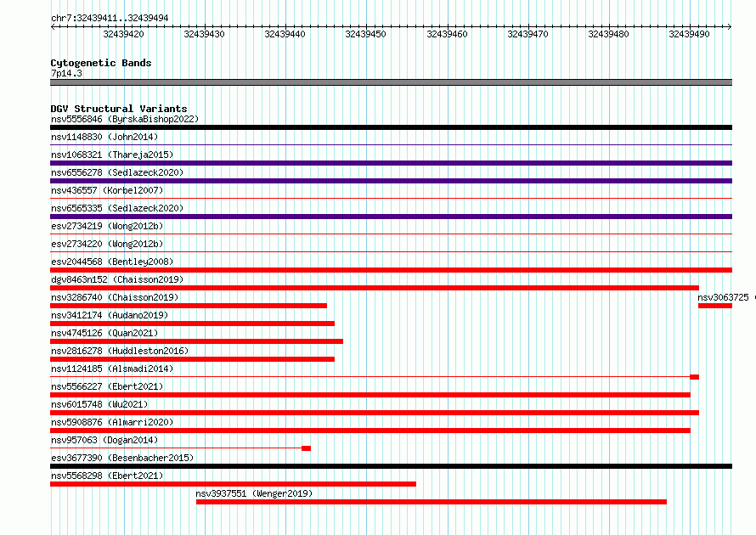This screenshot has height=535, width=756.
Task: Select the nsv1148830 (John2014) variant label
Action: [x=104, y=137]
